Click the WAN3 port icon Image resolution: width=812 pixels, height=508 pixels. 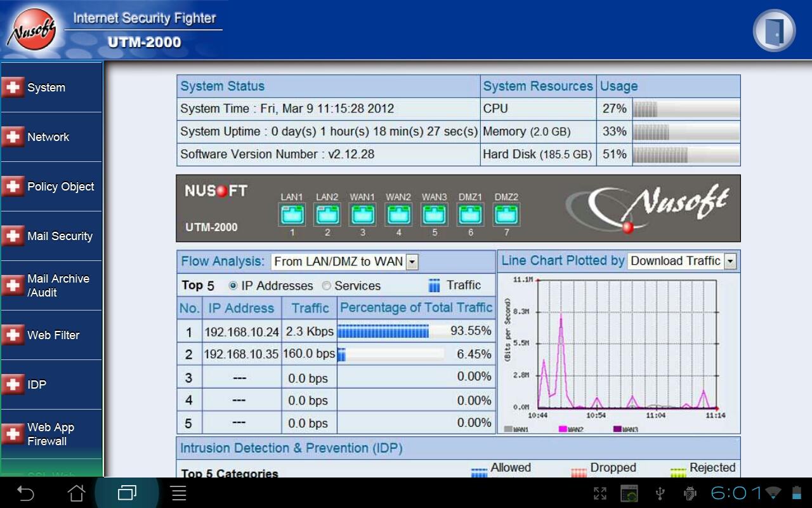(435, 215)
